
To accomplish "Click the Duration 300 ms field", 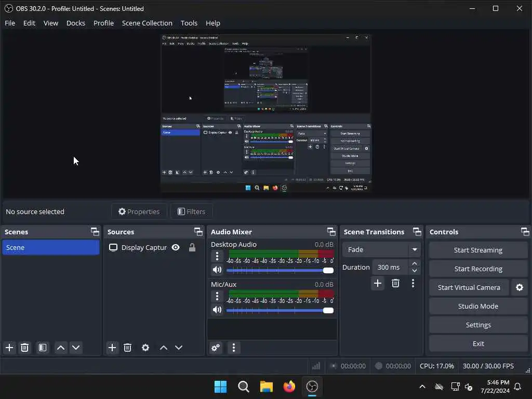I will click(391, 267).
